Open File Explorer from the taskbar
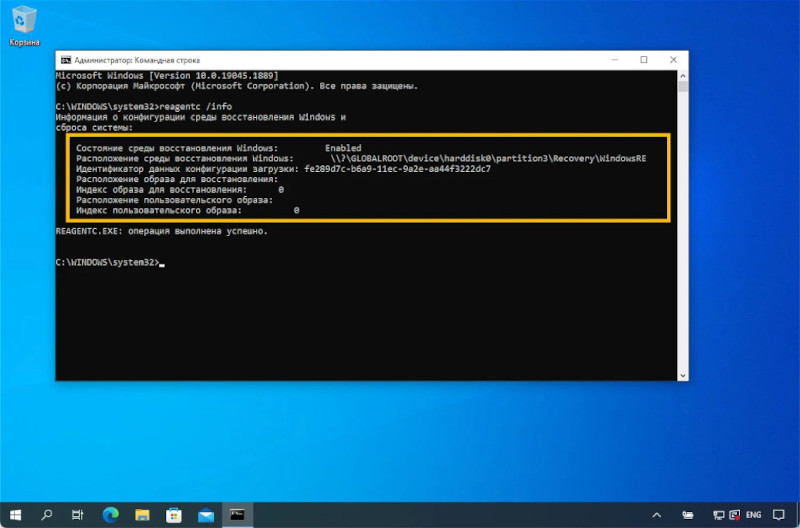800x528 pixels. pos(142,514)
